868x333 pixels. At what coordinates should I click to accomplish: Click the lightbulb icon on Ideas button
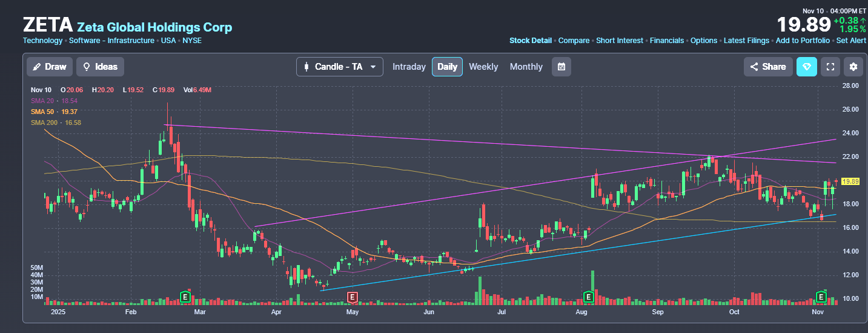(87, 67)
